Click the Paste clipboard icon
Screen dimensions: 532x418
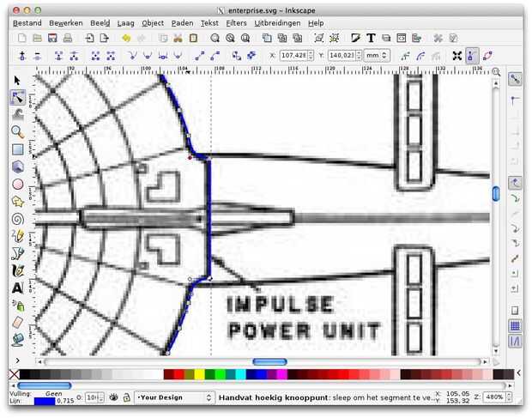point(193,38)
